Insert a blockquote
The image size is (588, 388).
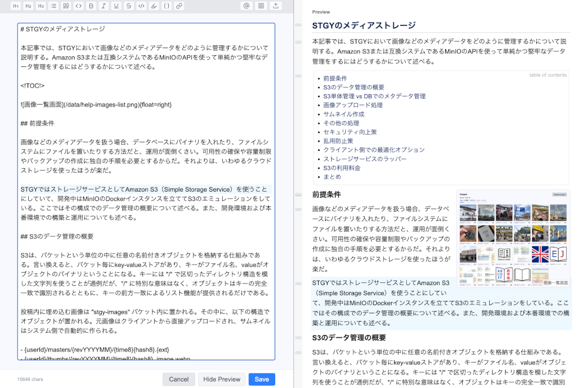(x=66, y=6)
